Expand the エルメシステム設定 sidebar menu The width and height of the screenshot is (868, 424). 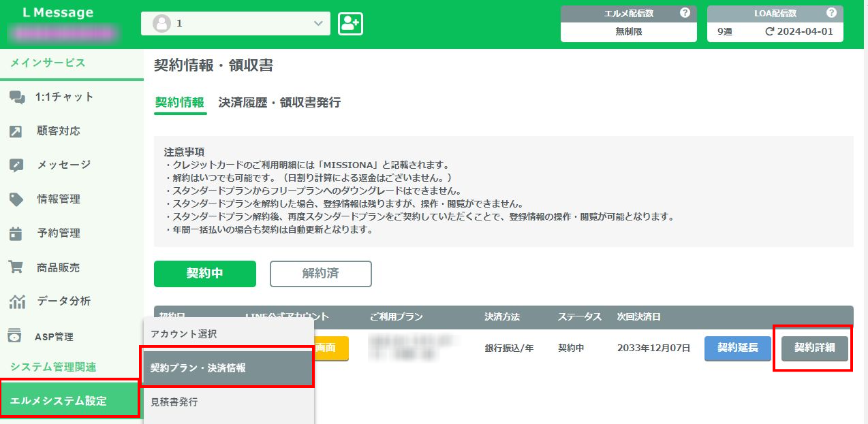[x=70, y=401]
